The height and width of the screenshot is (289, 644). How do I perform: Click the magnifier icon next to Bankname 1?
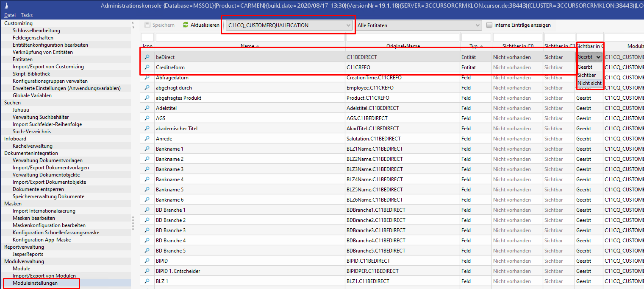(x=147, y=149)
